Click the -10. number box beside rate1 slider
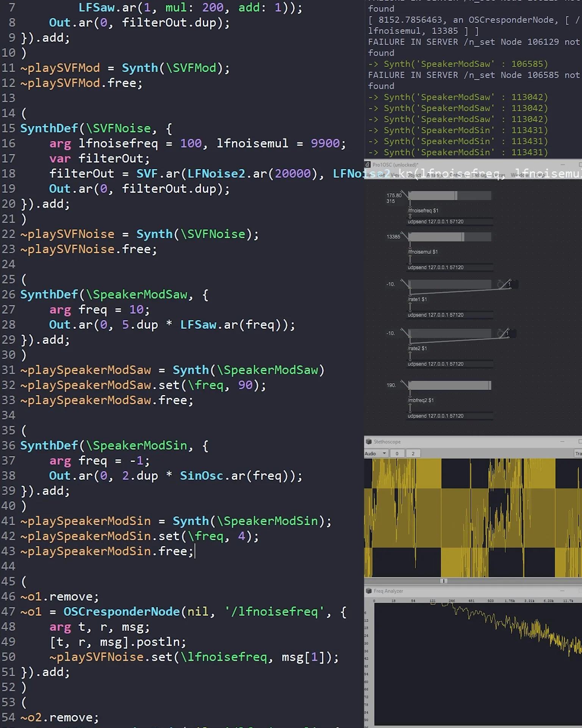The height and width of the screenshot is (728, 582). click(391, 284)
